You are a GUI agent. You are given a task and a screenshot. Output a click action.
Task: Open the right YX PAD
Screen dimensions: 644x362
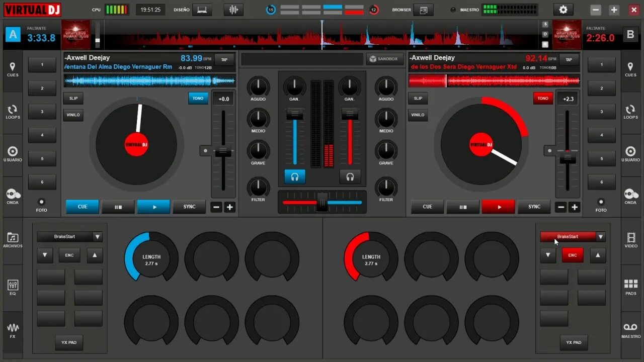[574, 342]
